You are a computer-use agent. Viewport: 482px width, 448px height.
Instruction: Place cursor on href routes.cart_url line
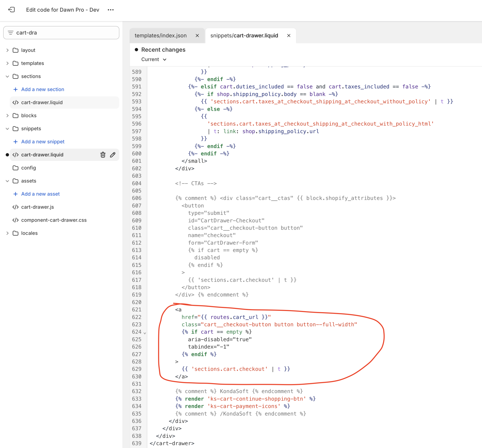coord(226,317)
